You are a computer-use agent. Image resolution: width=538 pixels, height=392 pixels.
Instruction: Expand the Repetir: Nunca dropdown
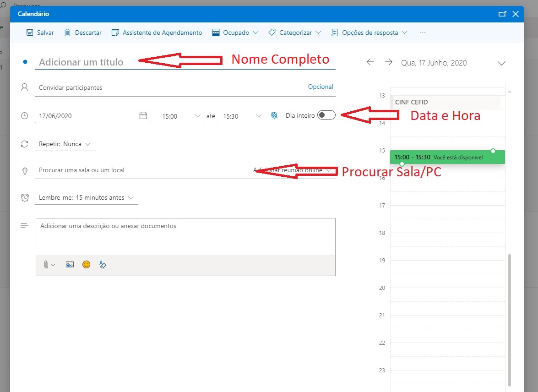coord(65,144)
